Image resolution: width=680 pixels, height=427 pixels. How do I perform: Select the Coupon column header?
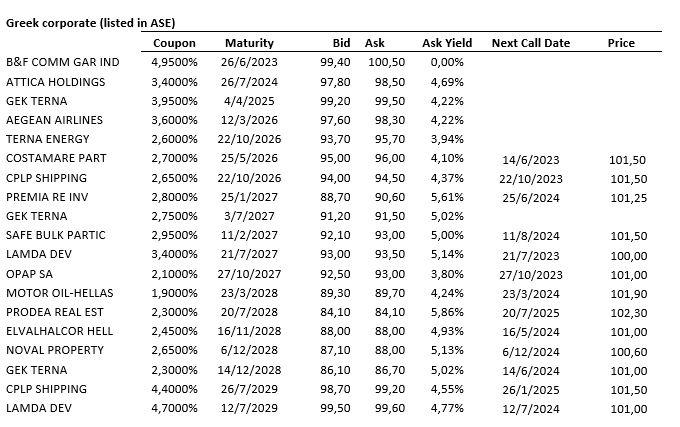click(174, 43)
